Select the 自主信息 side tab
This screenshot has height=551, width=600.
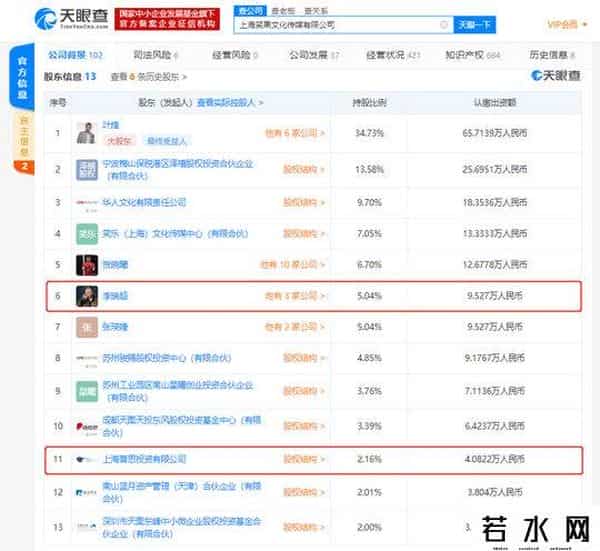24,136
